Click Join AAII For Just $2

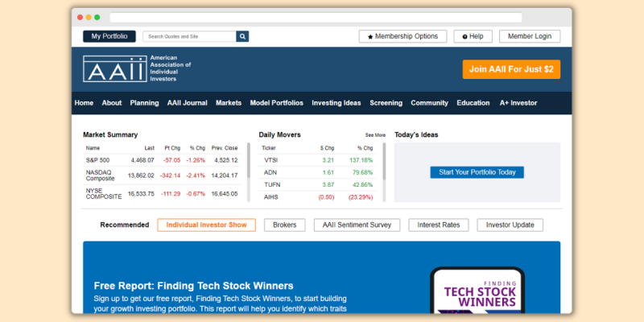coord(511,69)
